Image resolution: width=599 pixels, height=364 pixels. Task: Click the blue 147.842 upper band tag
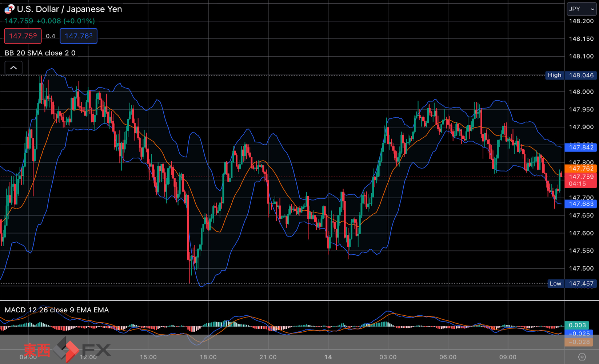pos(581,147)
